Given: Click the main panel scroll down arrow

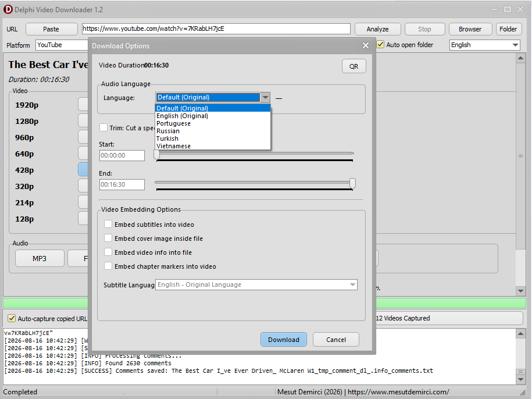Looking at the screenshot, I should coord(521,291).
